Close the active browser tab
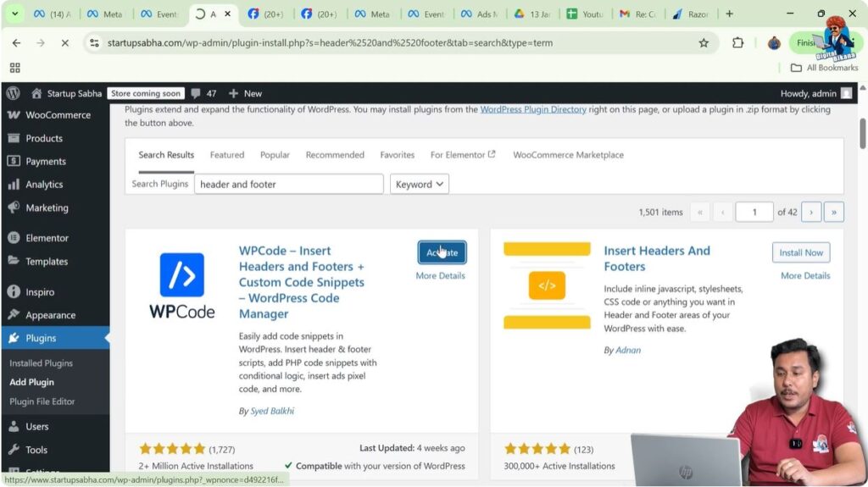 coord(227,14)
